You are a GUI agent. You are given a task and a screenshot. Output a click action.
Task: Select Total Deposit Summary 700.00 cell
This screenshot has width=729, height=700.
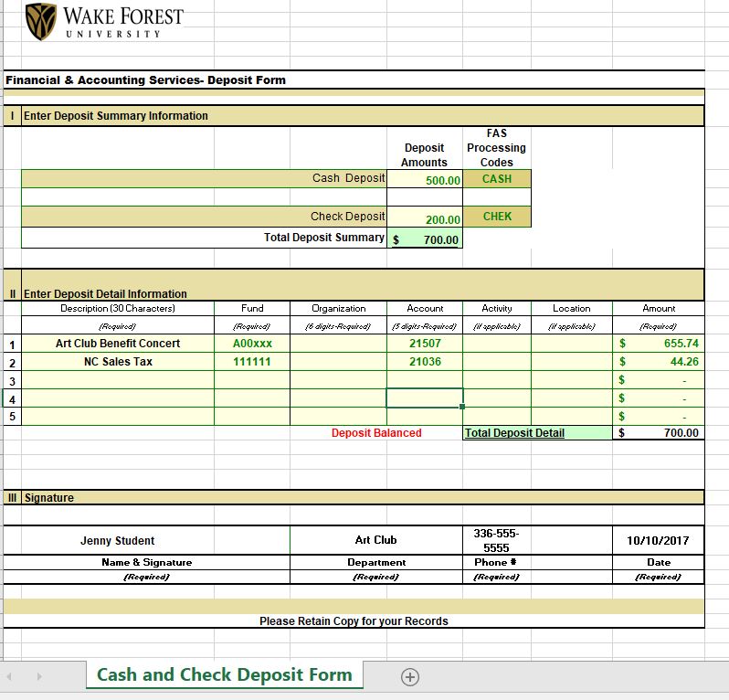pos(425,239)
